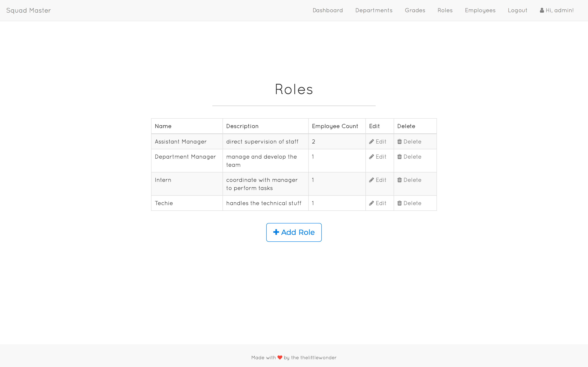Click the plus icon on Add Role
The width and height of the screenshot is (588, 367).
tap(276, 232)
